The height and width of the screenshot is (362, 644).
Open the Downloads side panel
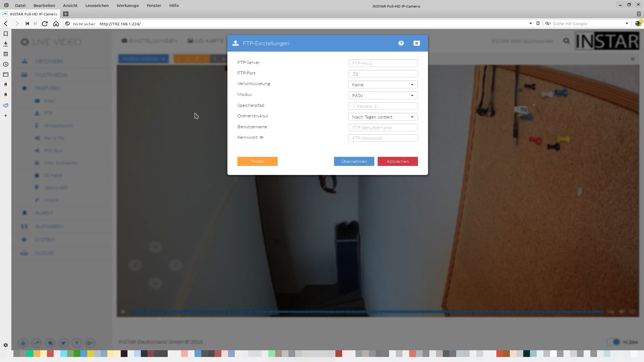pyautogui.click(x=6, y=44)
